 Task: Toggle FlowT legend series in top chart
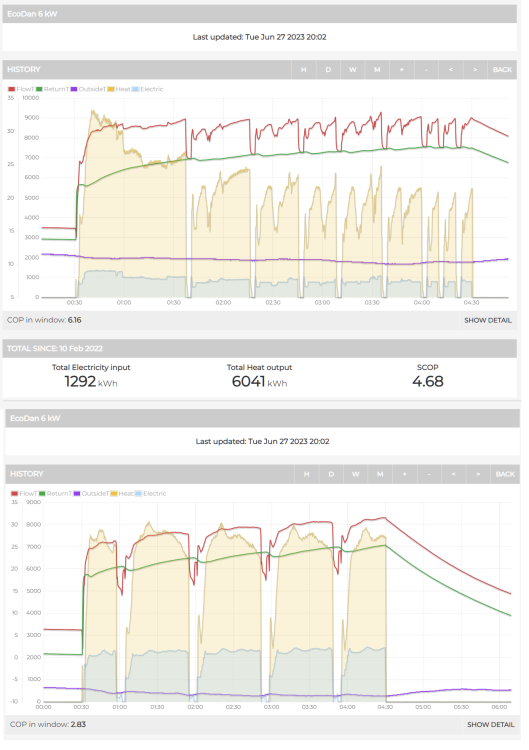[21, 89]
